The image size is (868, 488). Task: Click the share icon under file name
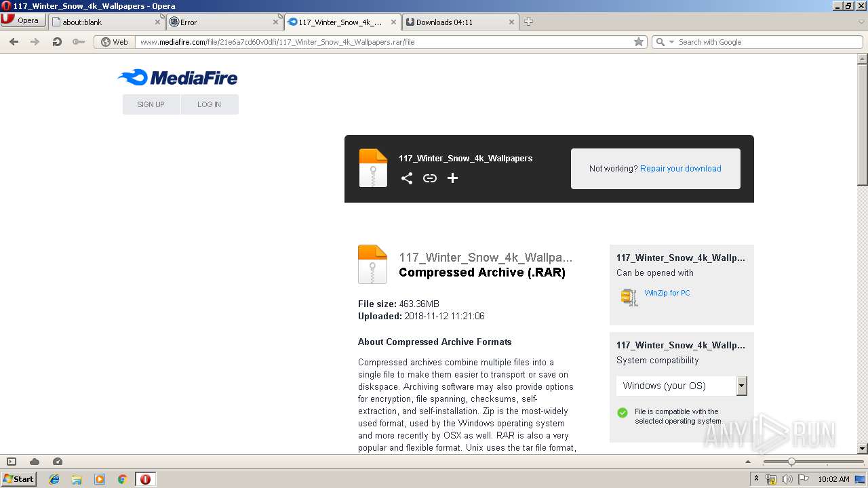point(406,178)
